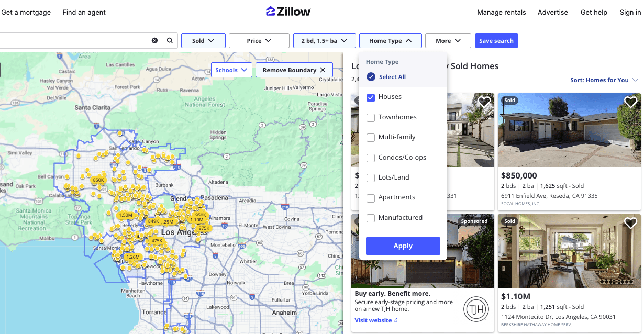The height and width of the screenshot is (334, 644).
Task: Go to Get help menu item
Action: pos(594,12)
